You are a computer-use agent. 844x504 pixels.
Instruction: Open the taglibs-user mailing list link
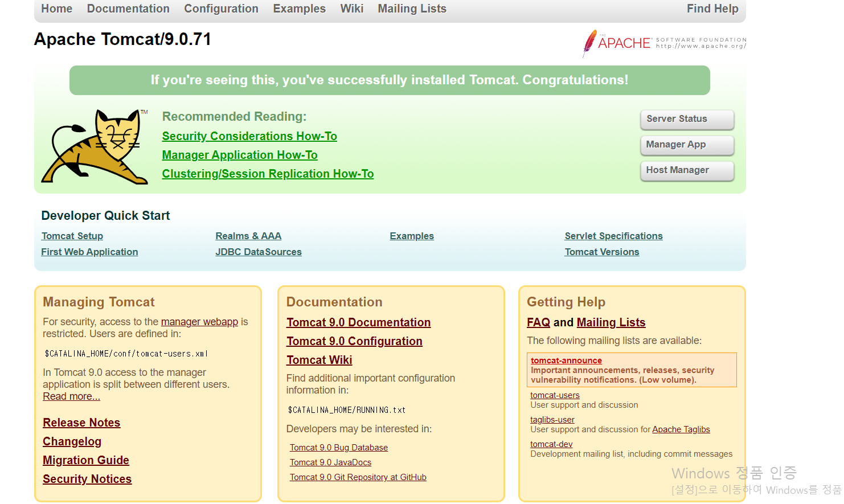pyautogui.click(x=552, y=420)
